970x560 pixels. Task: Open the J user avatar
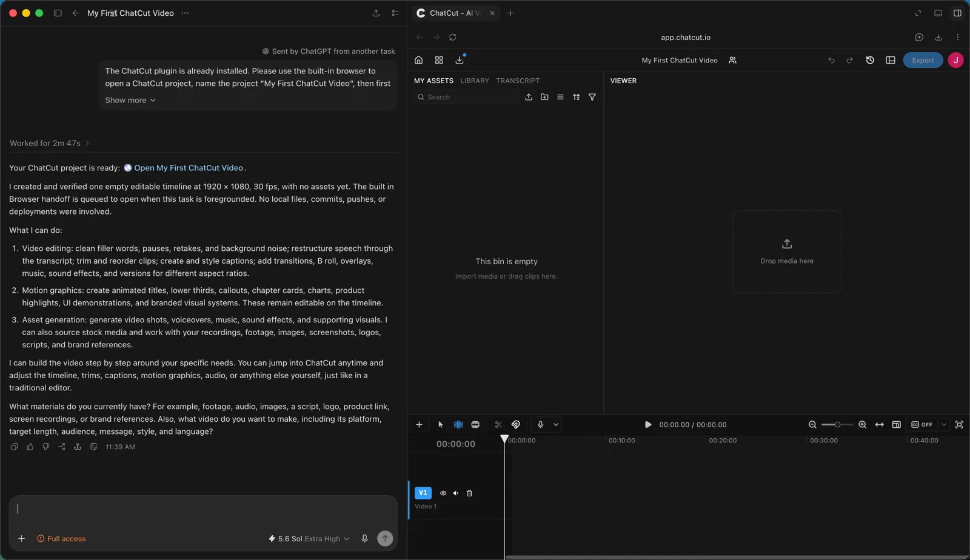[955, 60]
